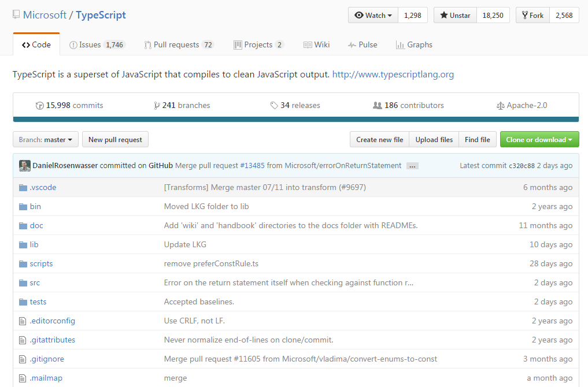The image size is (588, 387).
Task: Click the commits history clock icon
Action: [39, 106]
